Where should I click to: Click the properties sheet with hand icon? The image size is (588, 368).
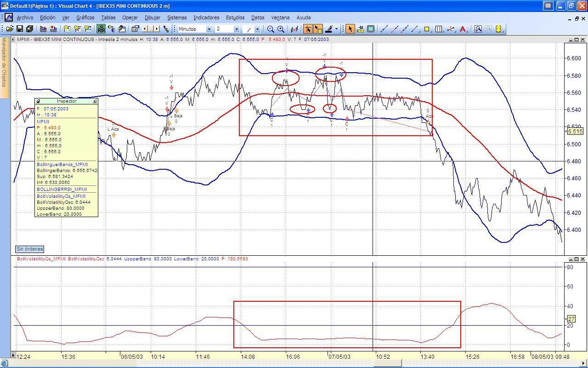tap(135, 29)
